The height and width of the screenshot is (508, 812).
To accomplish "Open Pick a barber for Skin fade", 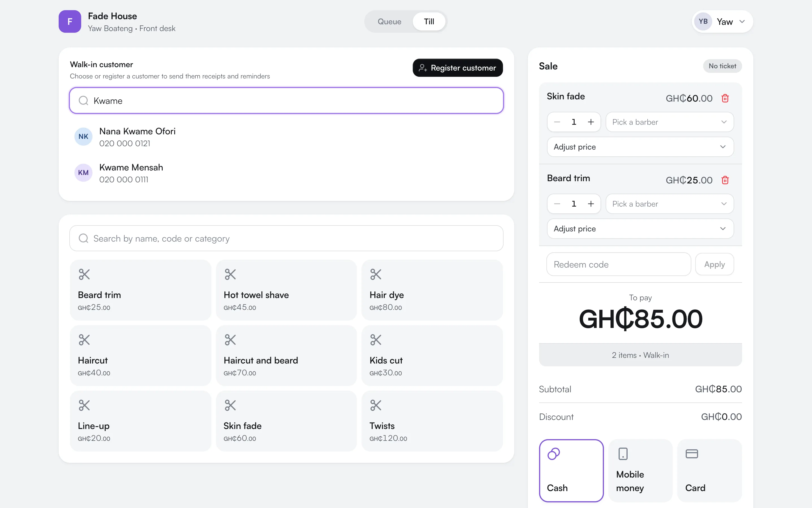I will 669,122.
